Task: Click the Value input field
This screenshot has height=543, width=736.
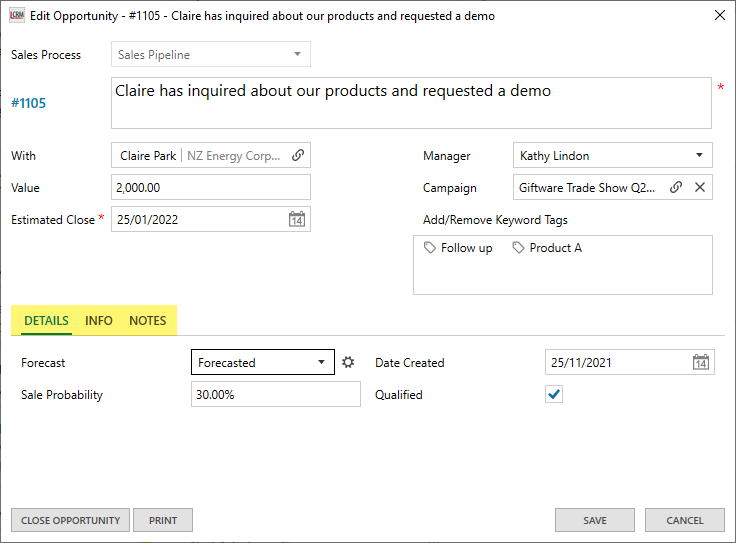Action: tap(210, 188)
